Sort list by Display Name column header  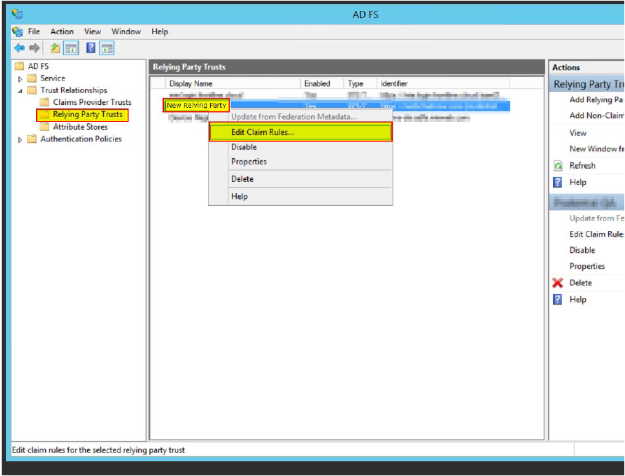[192, 84]
